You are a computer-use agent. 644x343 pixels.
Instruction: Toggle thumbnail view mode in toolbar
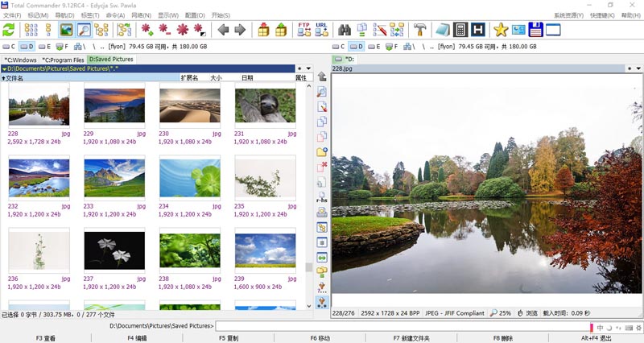[66, 30]
